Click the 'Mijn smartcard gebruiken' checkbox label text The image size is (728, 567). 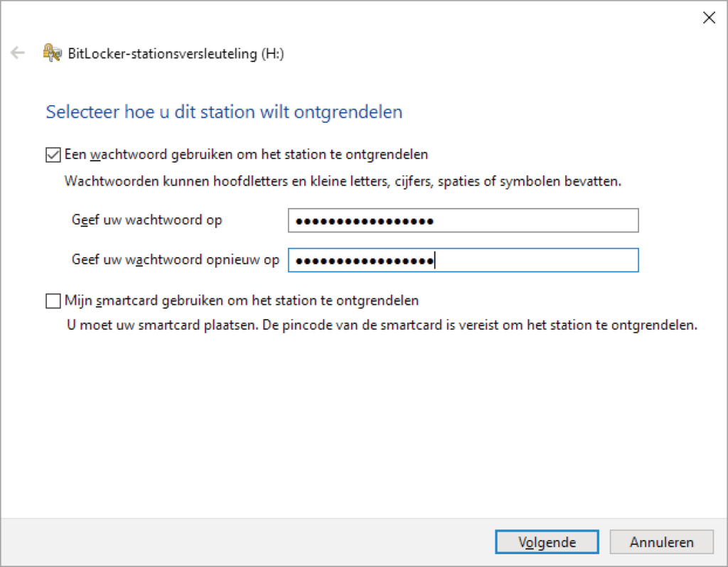(241, 301)
